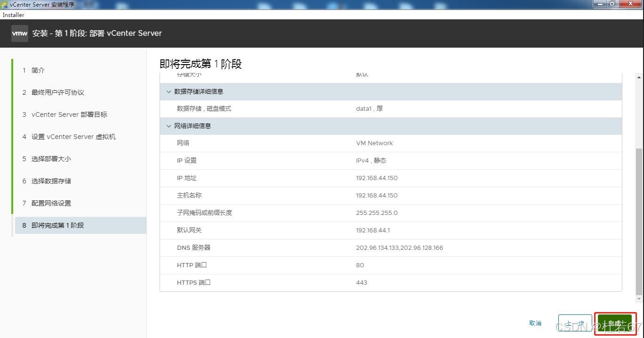Collapse the 网络详细信息 section chevron
Screen dimensions: 644x338
coord(169,126)
